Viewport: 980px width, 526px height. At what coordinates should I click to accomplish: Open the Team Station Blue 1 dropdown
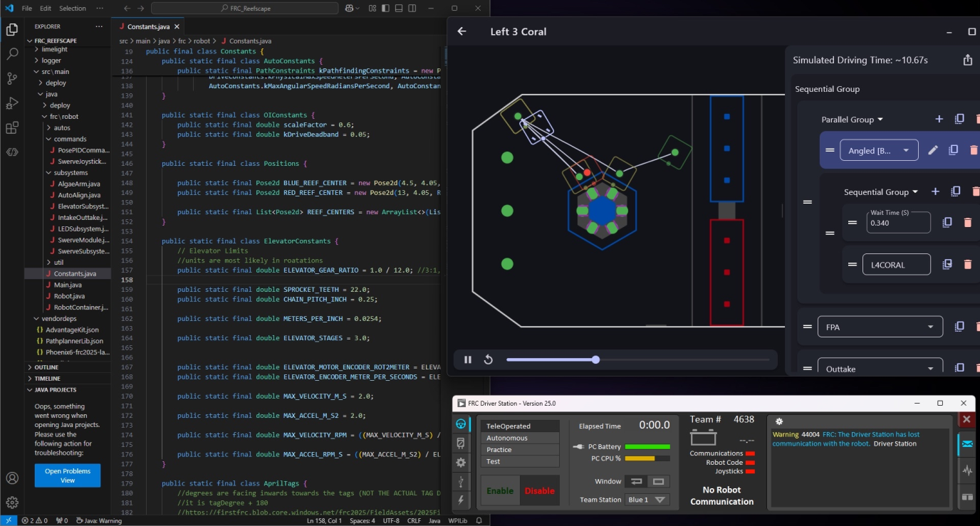647,500
